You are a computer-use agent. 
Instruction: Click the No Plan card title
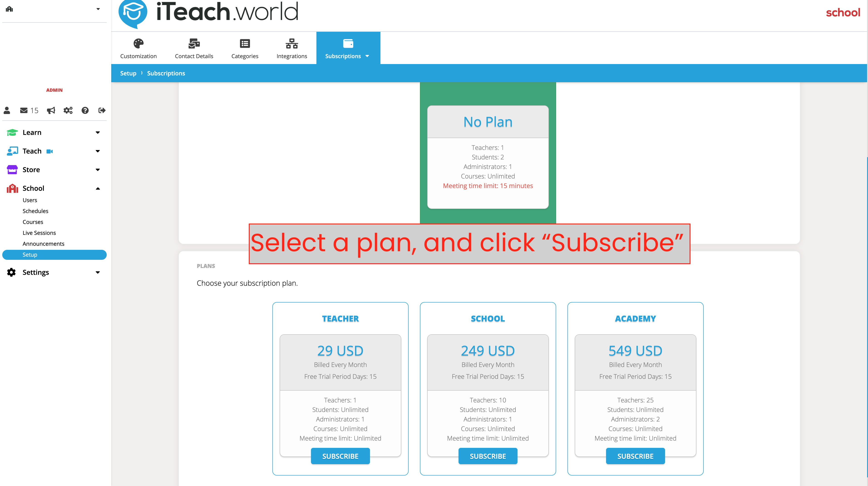(488, 122)
